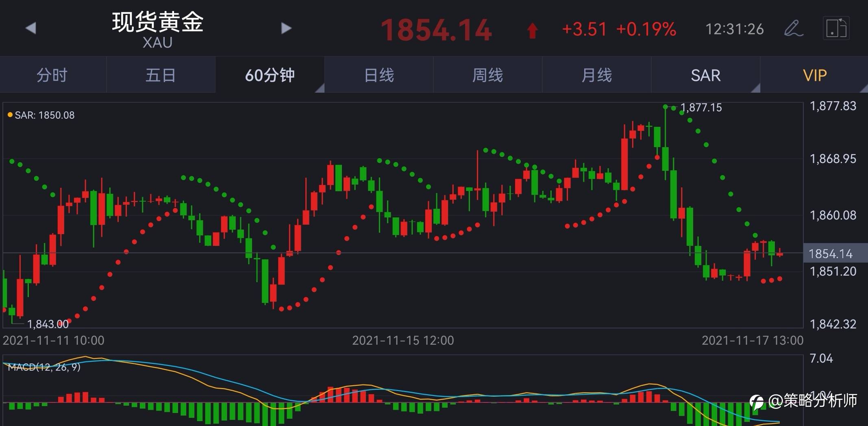Go to next instrument with right arrow
Image resolution: width=868 pixels, height=426 pixels.
(286, 28)
